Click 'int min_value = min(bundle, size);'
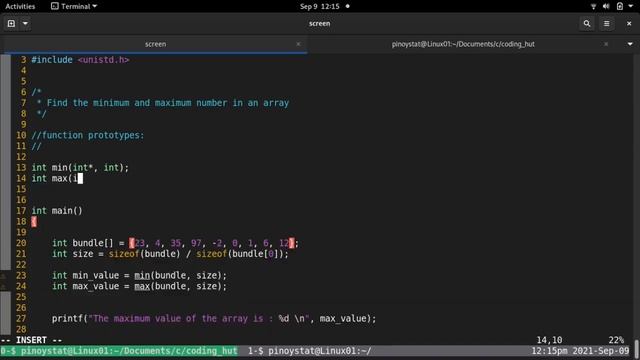Image resolution: width=640 pixels, height=360 pixels. point(139,275)
